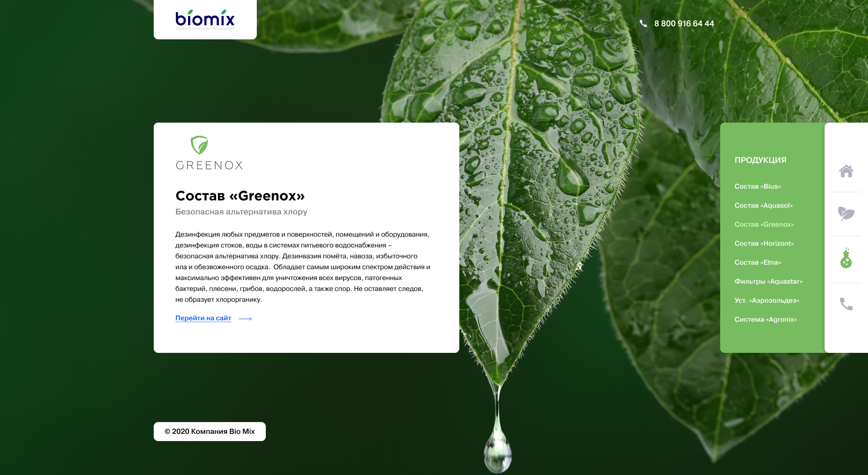
Task: Open Состав «Etna» menu item
Action: pos(758,262)
